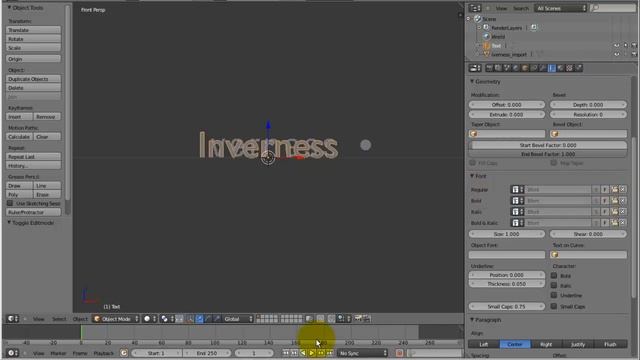Open the viewport shading dropdown
The height and width of the screenshot is (360, 640).
[x=150, y=319]
